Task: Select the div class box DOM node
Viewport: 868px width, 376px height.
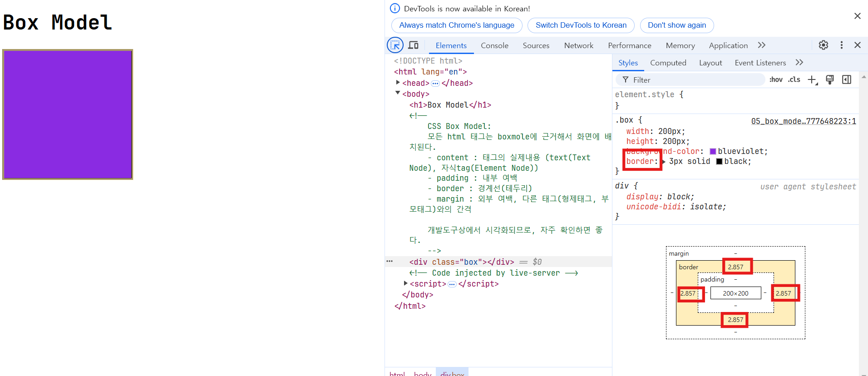Action: coord(462,262)
